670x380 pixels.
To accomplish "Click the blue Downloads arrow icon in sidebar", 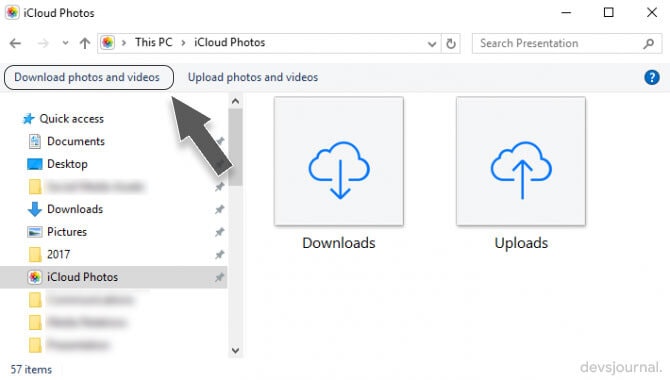I will click(35, 209).
